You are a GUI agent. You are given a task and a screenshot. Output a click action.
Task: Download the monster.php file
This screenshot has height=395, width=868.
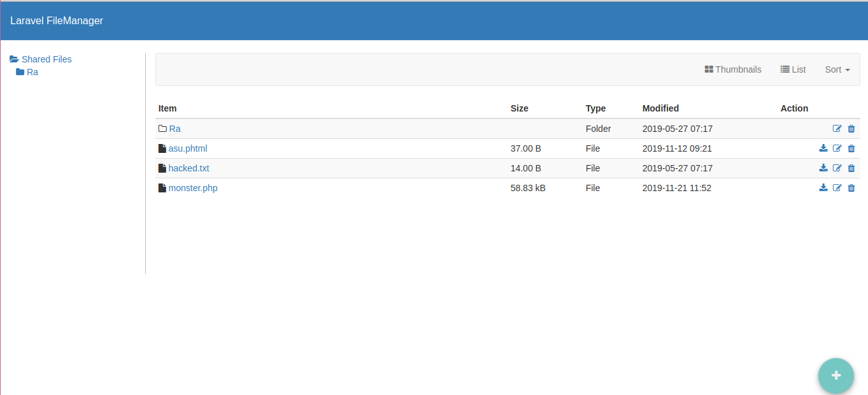[x=823, y=188]
